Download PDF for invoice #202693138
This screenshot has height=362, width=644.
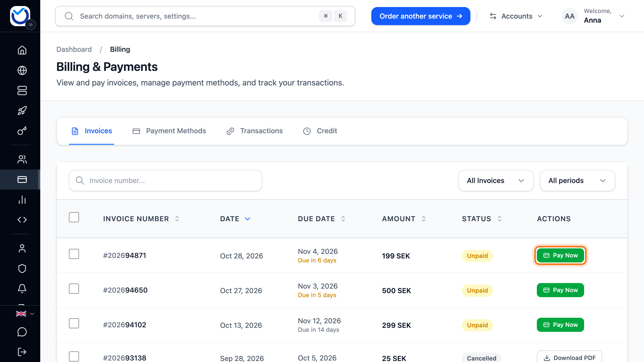(x=569, y=357)
